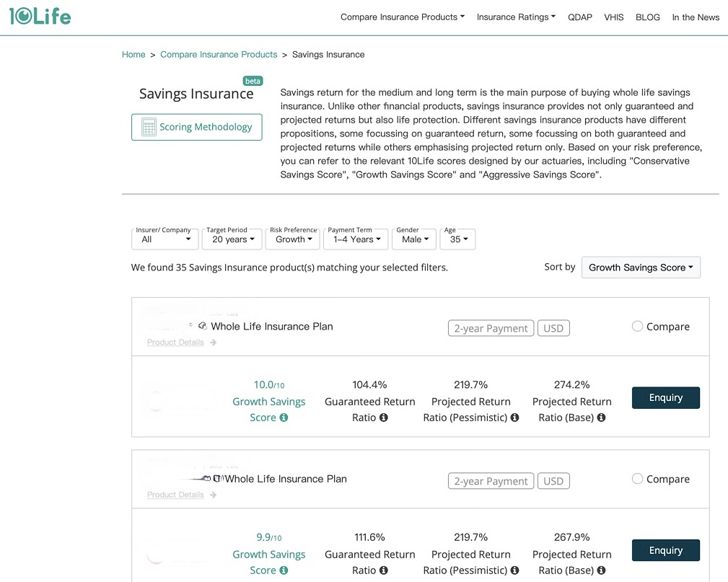Click info icon for first Projected Return Ratio (Pessimistic)
This screenshot has height=582, width=728.
[x=514, y=418]
